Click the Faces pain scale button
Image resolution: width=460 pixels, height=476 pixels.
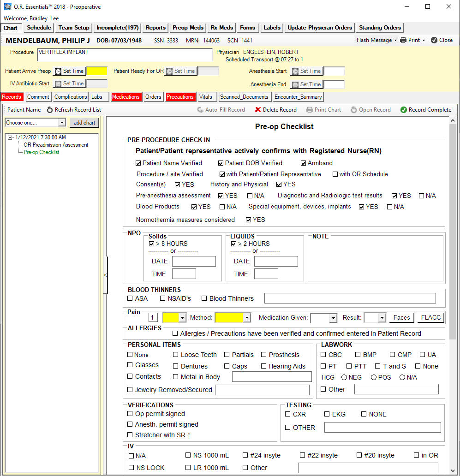point(401,317)
